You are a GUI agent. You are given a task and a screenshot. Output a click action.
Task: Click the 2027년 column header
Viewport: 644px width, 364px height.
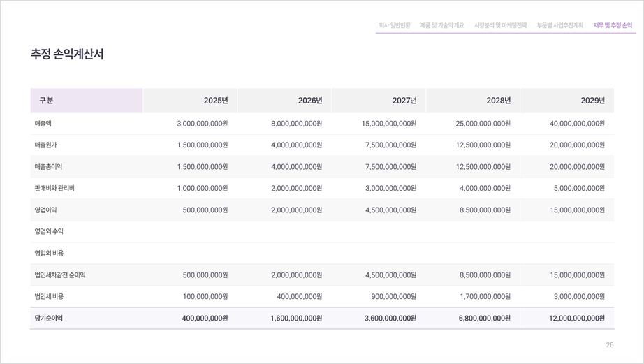(379, 100)
